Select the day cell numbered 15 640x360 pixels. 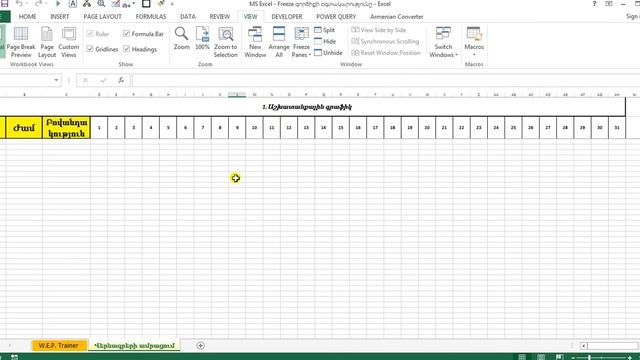click(x=340, y=128)
